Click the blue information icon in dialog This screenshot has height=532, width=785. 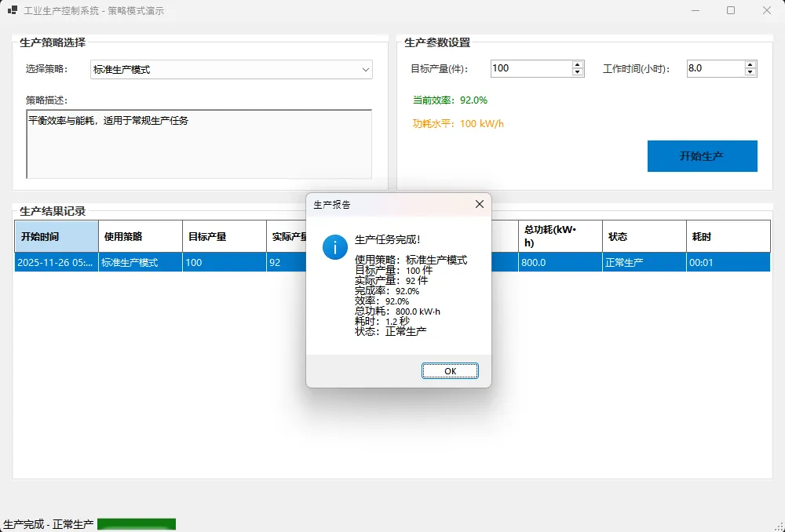coord(335,246)
